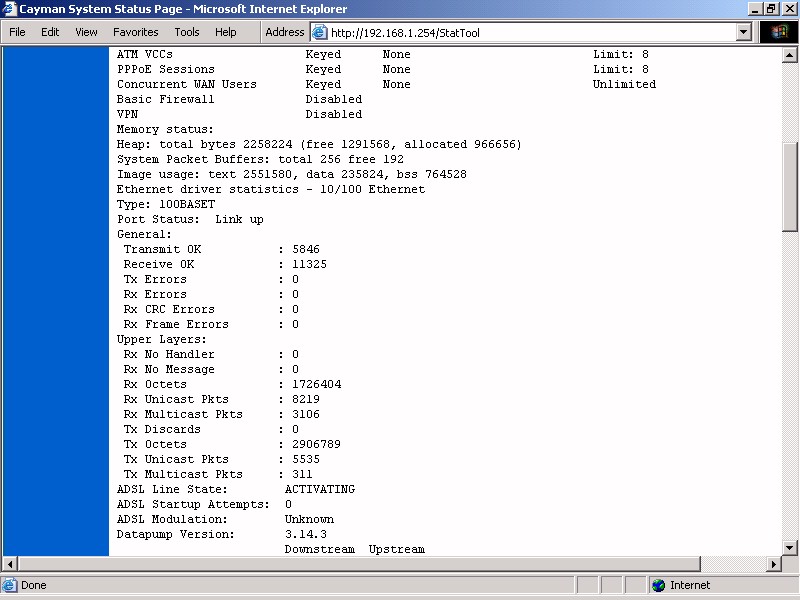Click the 'Downstream' column header
Screen dimensions: 800x600
pos(319,549)
